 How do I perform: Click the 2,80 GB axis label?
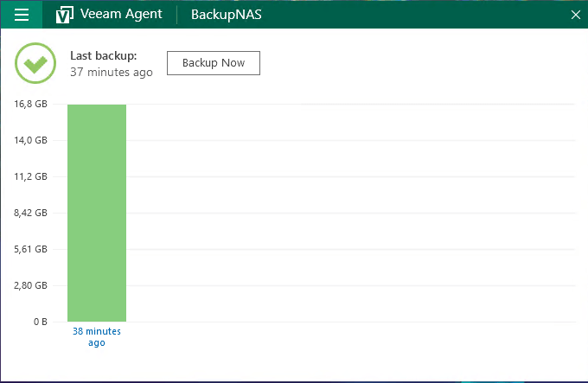pos(30,285)
